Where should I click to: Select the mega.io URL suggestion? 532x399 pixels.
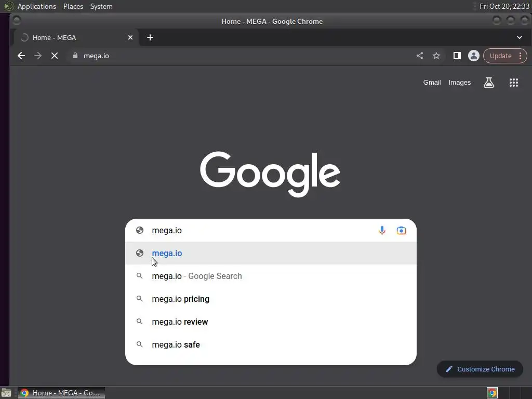[x=271, y=253]
